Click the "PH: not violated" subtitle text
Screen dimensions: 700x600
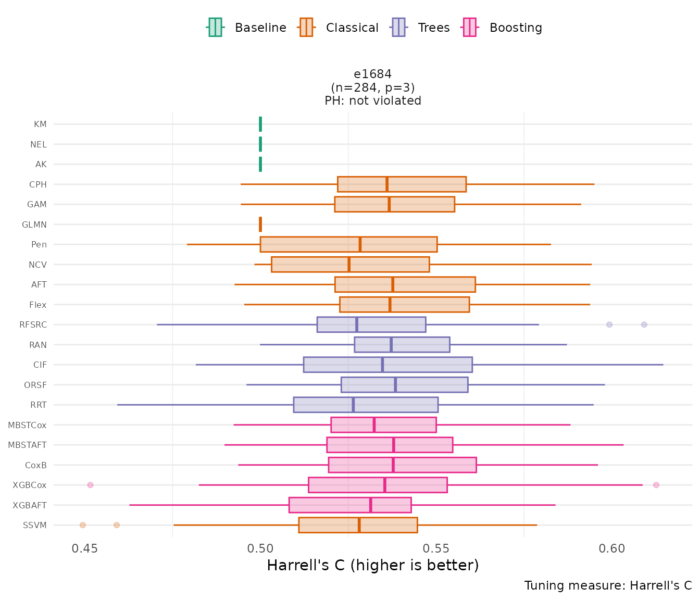tap(372, 101)
